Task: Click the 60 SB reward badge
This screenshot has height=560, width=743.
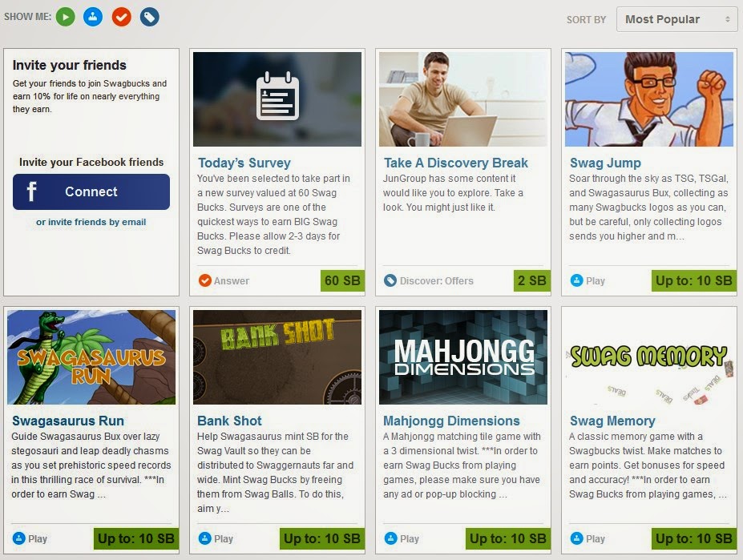Action: 342,281
